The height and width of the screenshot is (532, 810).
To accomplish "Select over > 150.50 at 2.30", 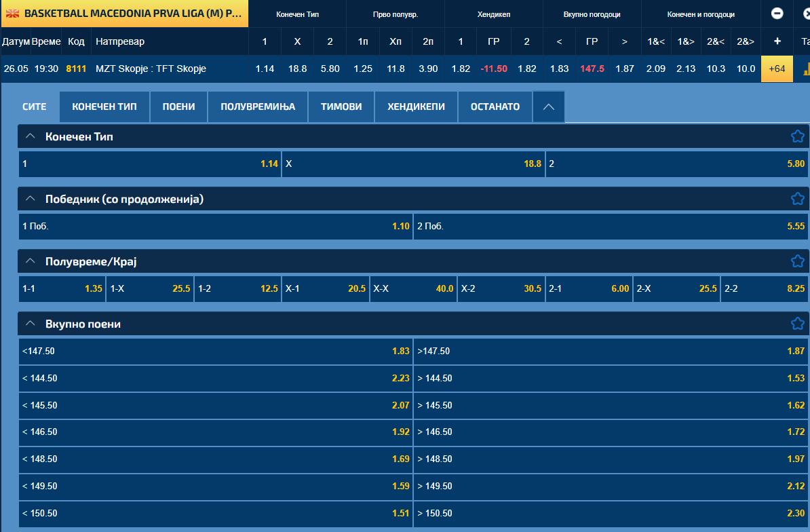I will click(612, 514).
